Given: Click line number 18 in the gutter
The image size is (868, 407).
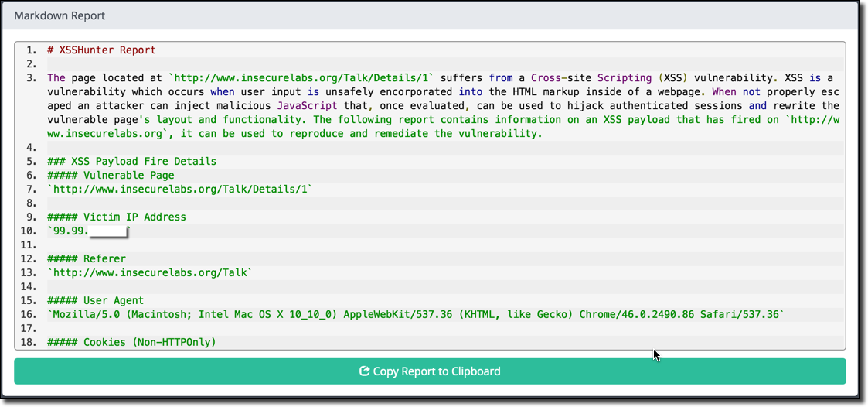Looking at the screenshot, I should 29,343.
